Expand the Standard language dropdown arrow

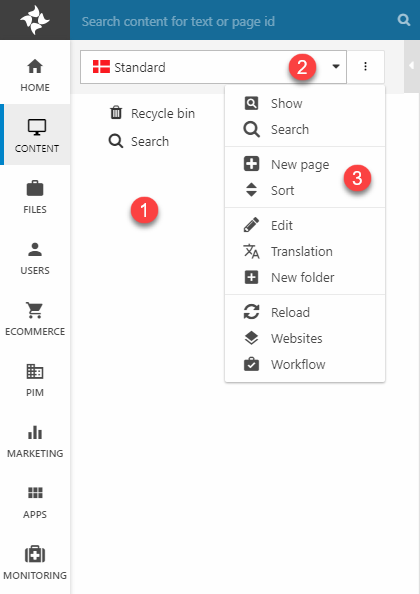336,67
